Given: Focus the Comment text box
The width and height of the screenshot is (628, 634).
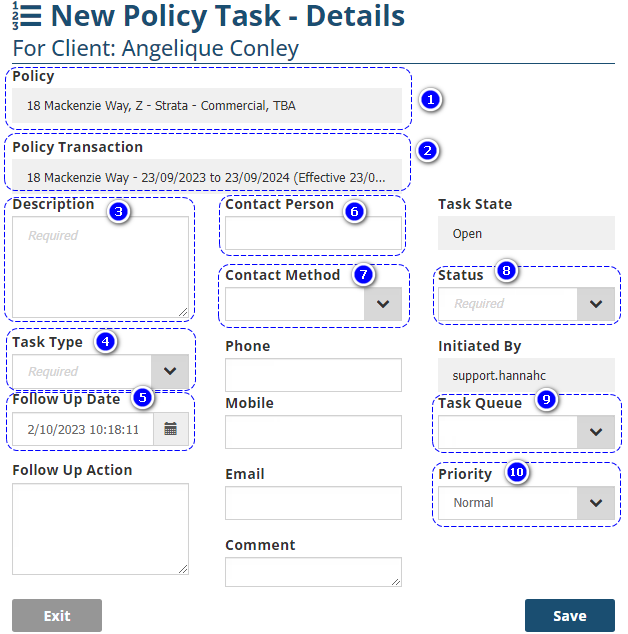Looking at the screenshot, I should coord(313,571).
